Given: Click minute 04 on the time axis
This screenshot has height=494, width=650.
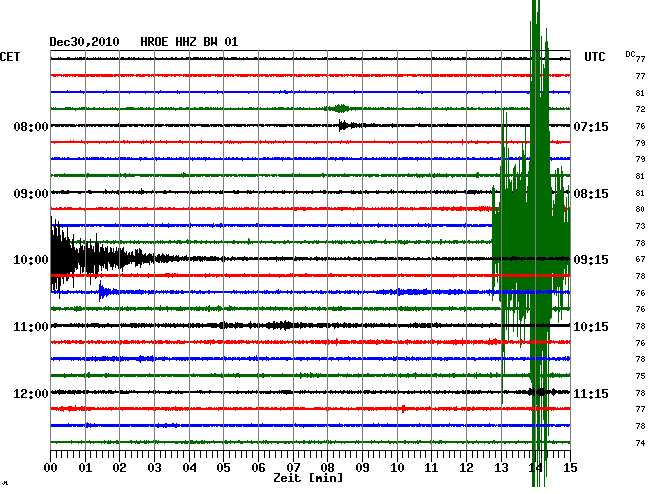Looking at the screenshot, I should click(189, 467).
